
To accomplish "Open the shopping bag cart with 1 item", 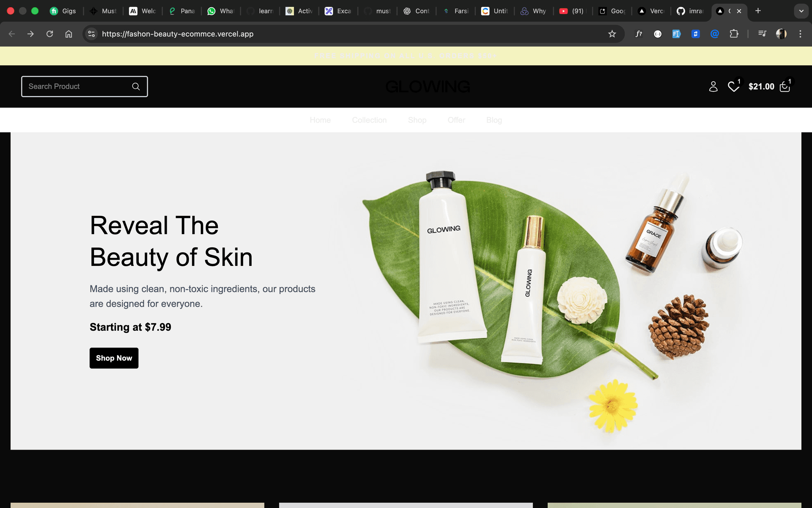I will 785,86.
